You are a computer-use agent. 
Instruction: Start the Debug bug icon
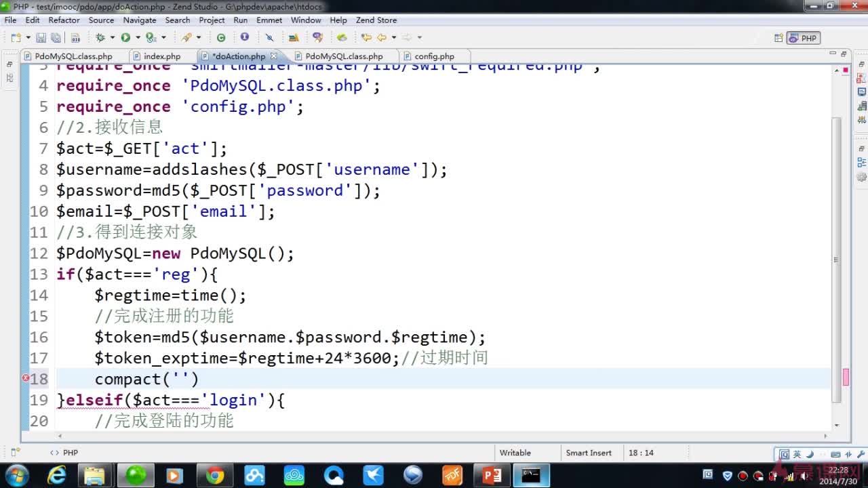pyautogui.click(x=100, y=38)
